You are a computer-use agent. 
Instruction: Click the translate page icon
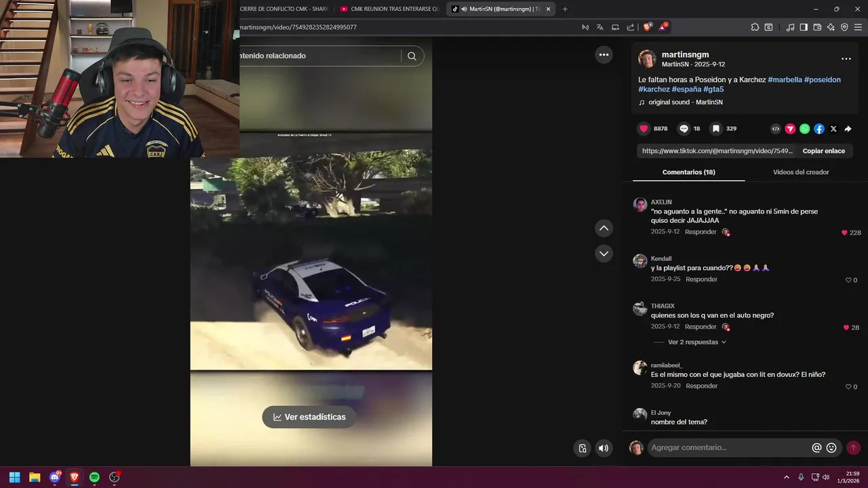pyautogui.click(x=600, y=27)
